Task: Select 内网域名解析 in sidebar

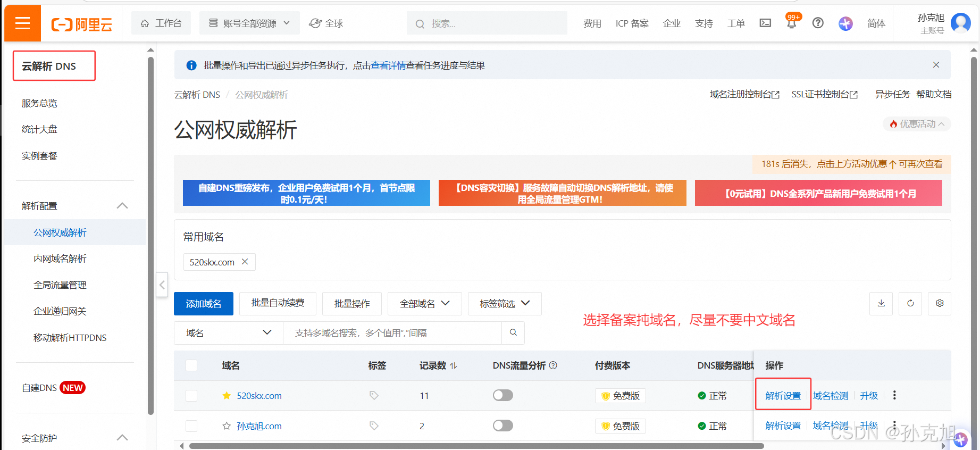Action: pyautogui.click(x=60, y=259)
